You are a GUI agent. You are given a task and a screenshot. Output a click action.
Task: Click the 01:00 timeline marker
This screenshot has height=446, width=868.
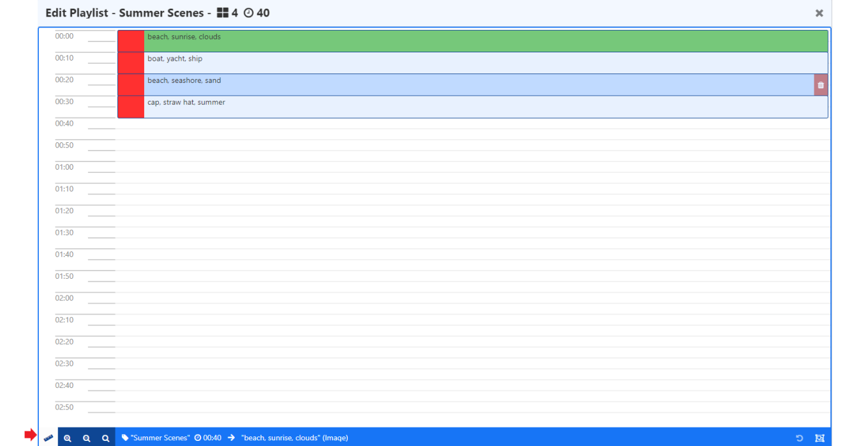pos(64,167)
